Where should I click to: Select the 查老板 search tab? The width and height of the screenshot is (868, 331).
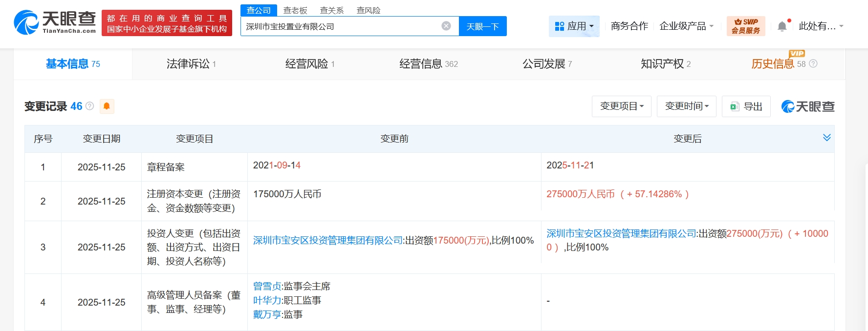(x=295, y=10)
